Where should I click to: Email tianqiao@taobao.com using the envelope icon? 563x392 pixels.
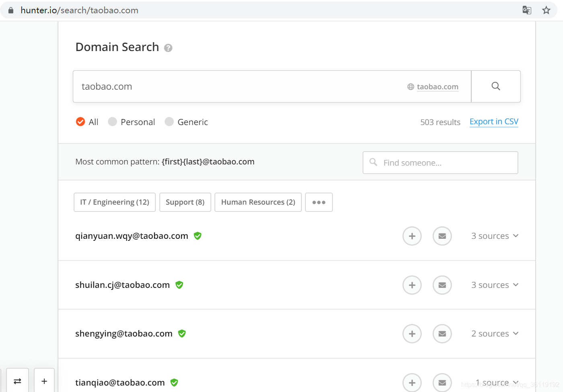(442, 382)
